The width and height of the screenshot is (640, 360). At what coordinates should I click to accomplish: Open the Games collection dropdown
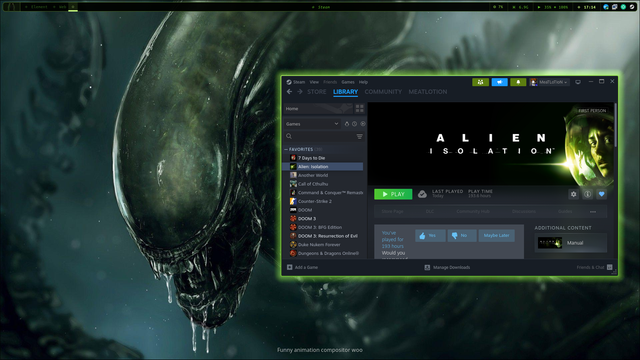pyautogui.click(x=312, y=124)
